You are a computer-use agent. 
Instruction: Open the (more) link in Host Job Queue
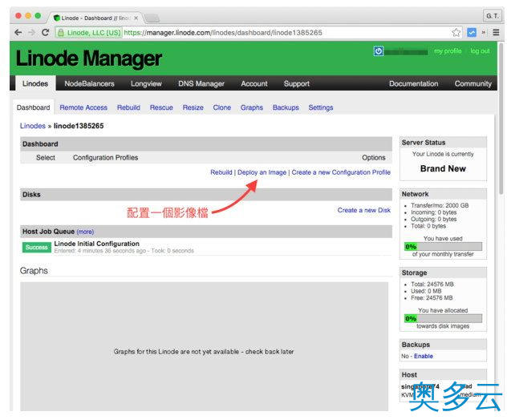85,232
